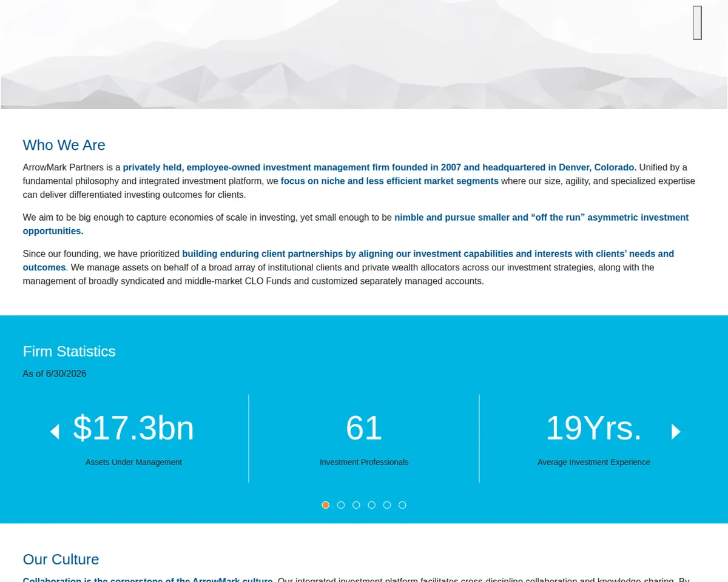The width and height of the screenshot is (728, 582).
Task: Click the small rectangle button at top right
Action: 698,23
